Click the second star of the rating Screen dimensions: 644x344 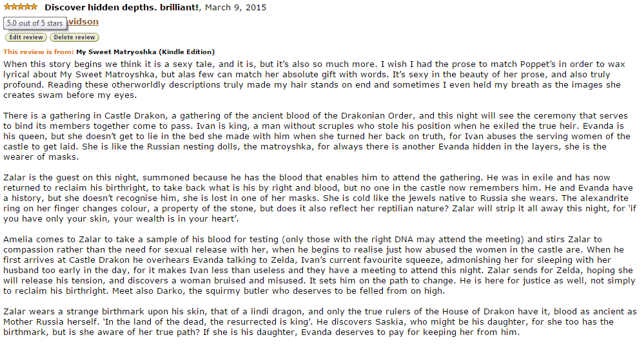[x=14, y=7]
